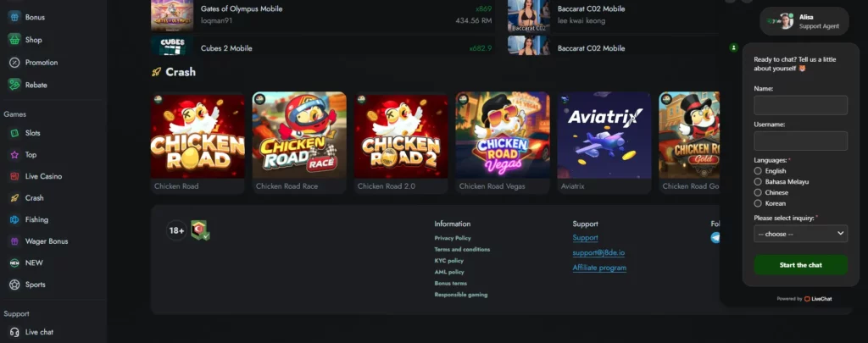868x343 pixels.
Task: Click Gates of Olympus Mobile title
Action: 242,8
